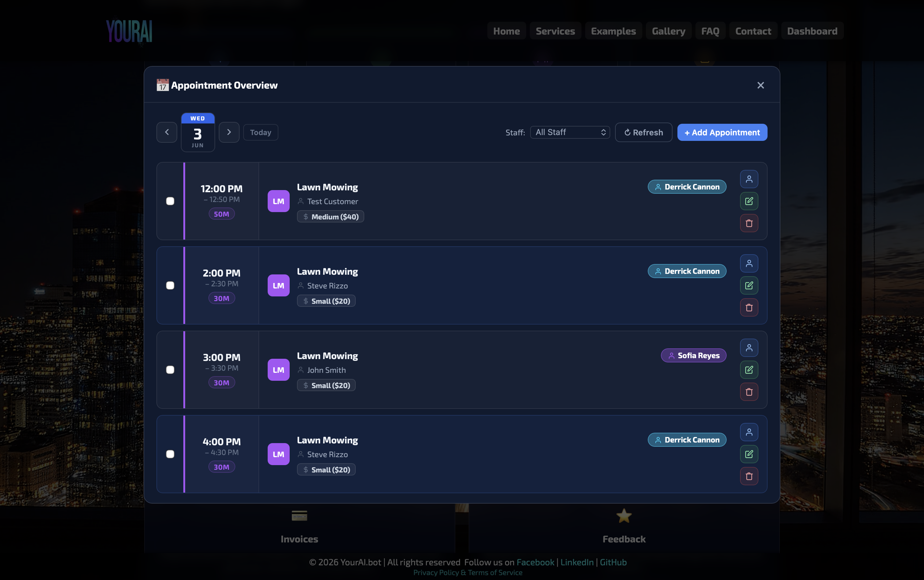Viewport: 924px width, 580px height.
Task: Go to previous day with left chevron
Action: coord(167,132)
